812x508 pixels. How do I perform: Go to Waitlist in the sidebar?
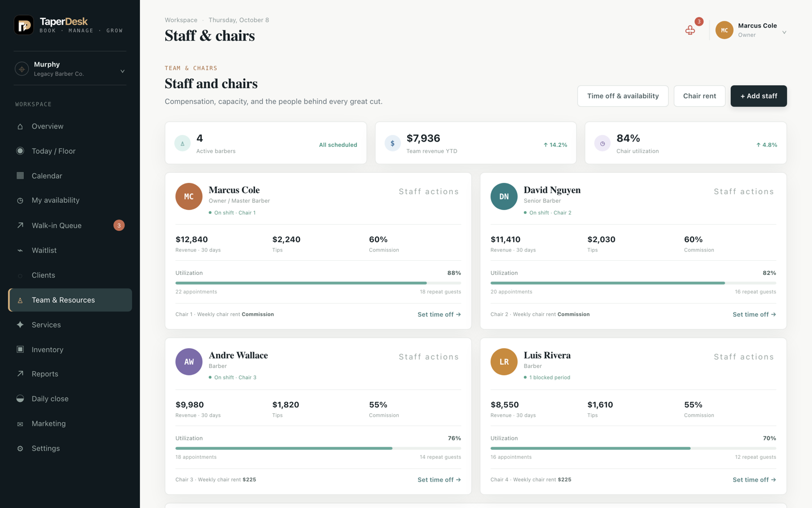70,250
